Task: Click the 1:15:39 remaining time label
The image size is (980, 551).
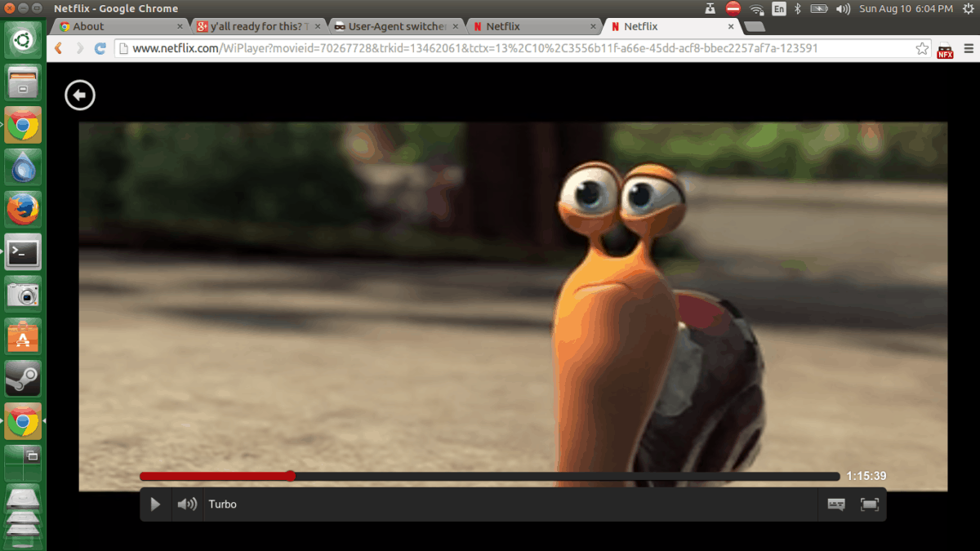Action: (x=866, y=476)
